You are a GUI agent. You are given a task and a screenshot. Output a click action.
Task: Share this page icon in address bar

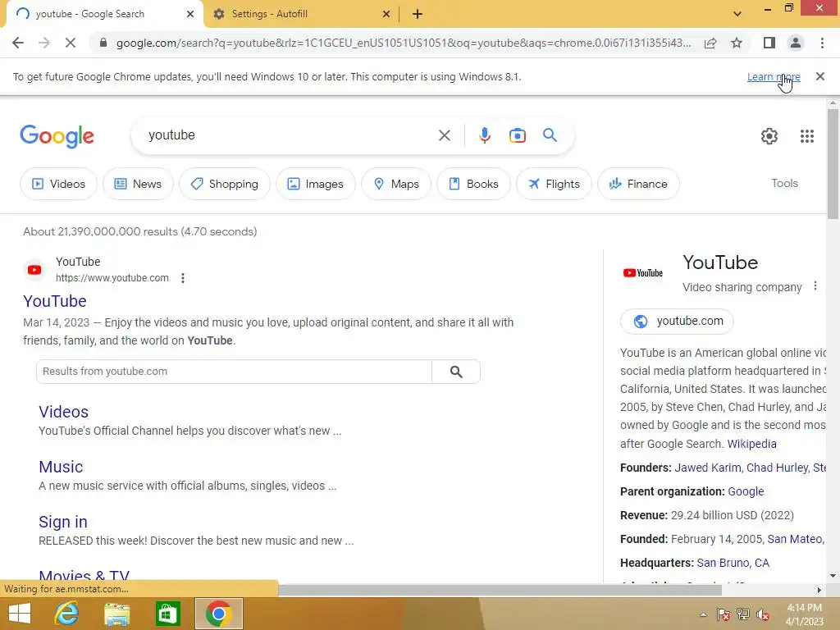pyautogui.click(x=710, y=43)
